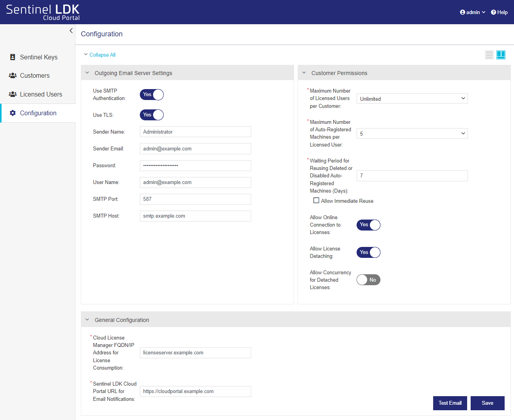Click the Licensed Users icon in sidebar

click(x=12, y=94)
